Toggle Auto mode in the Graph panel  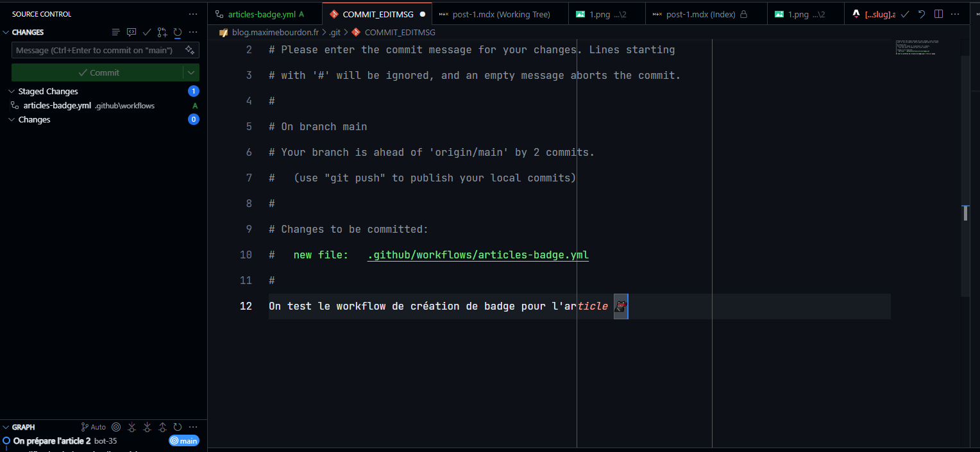coord(92,427)
